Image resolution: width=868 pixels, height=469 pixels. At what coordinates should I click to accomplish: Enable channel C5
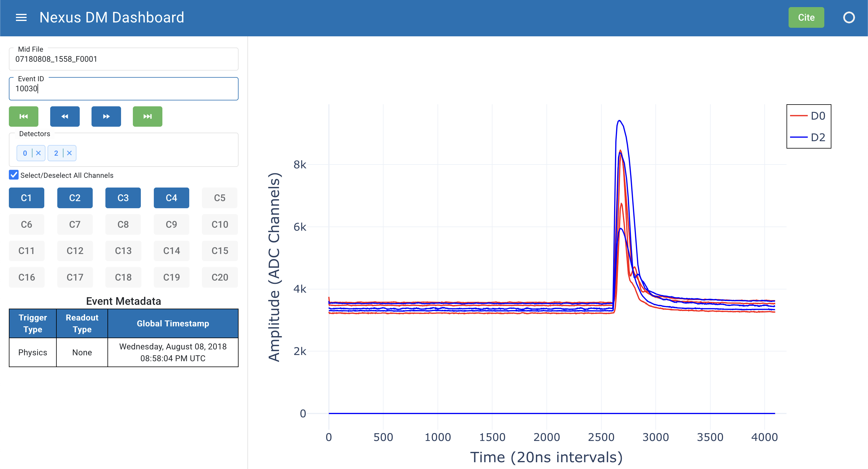220,198
